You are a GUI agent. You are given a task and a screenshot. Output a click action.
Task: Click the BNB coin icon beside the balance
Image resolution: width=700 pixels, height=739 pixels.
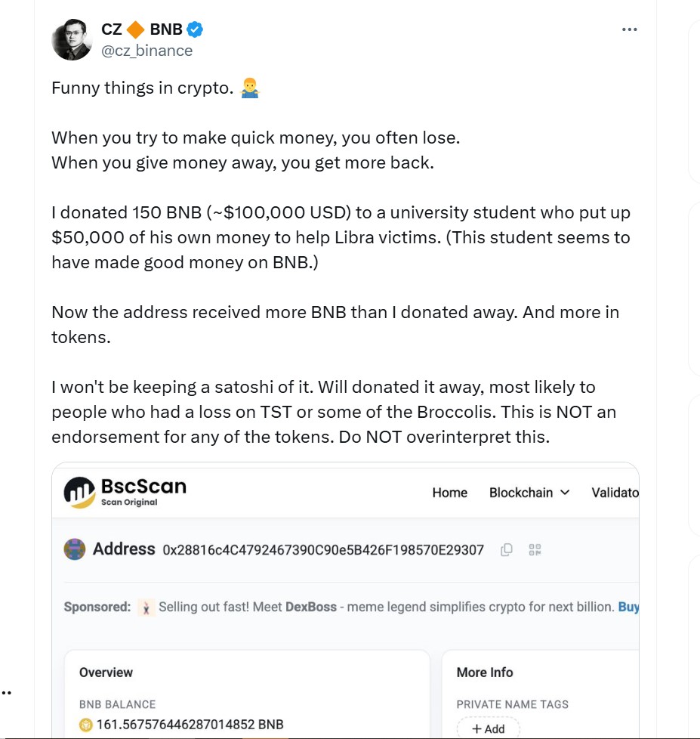pos(85,725)
